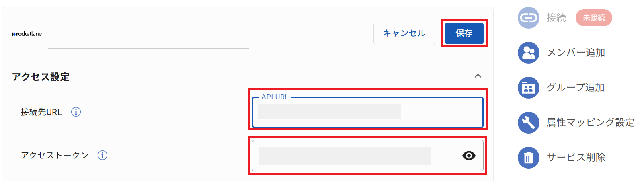644x181 pixels.
Task: Show info tooltip for アクセストークン
Action: pos(103,155)
